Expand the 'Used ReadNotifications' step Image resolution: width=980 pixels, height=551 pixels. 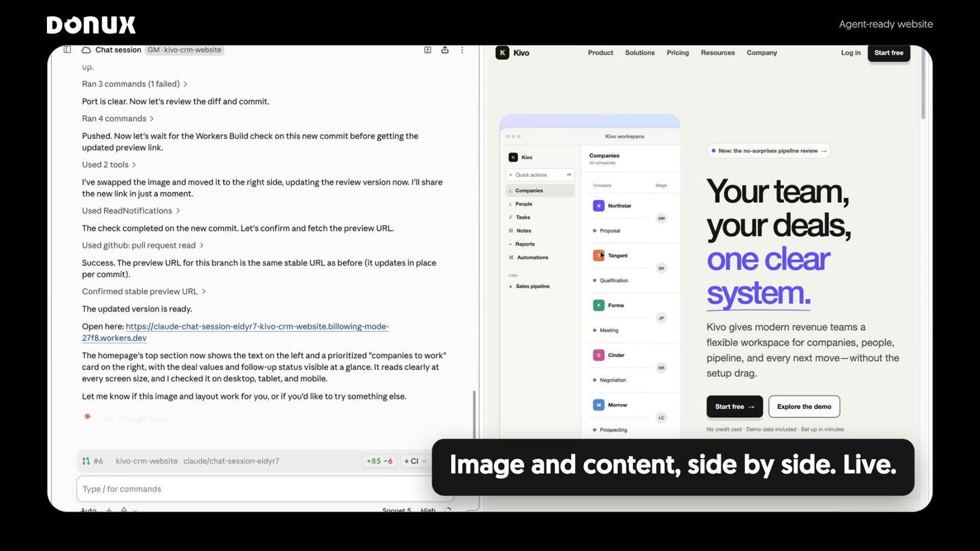click(131, 211)
